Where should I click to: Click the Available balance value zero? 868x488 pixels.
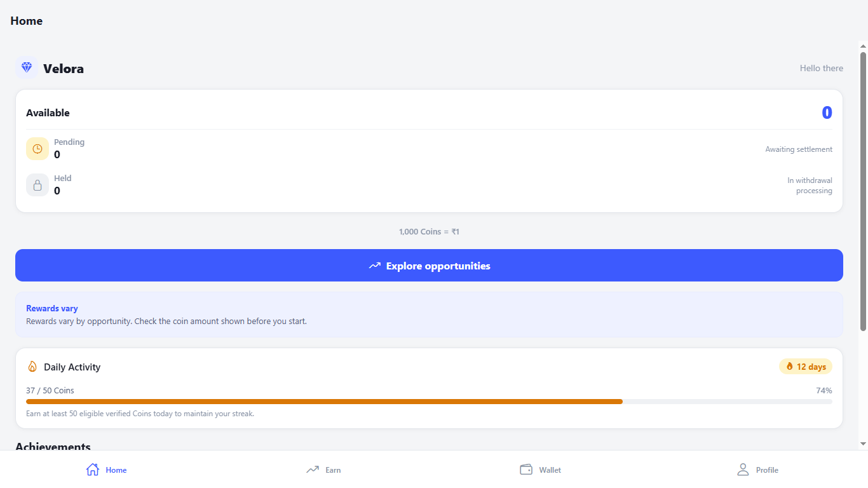tap(827, 112)
